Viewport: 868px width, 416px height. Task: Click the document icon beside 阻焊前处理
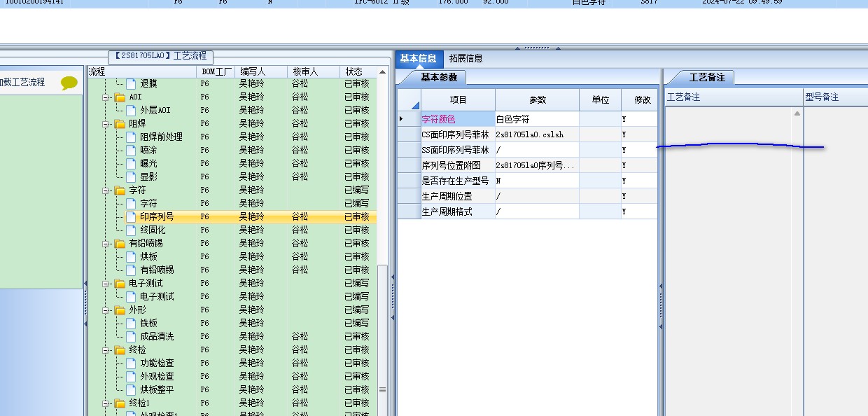pos(131,137)
